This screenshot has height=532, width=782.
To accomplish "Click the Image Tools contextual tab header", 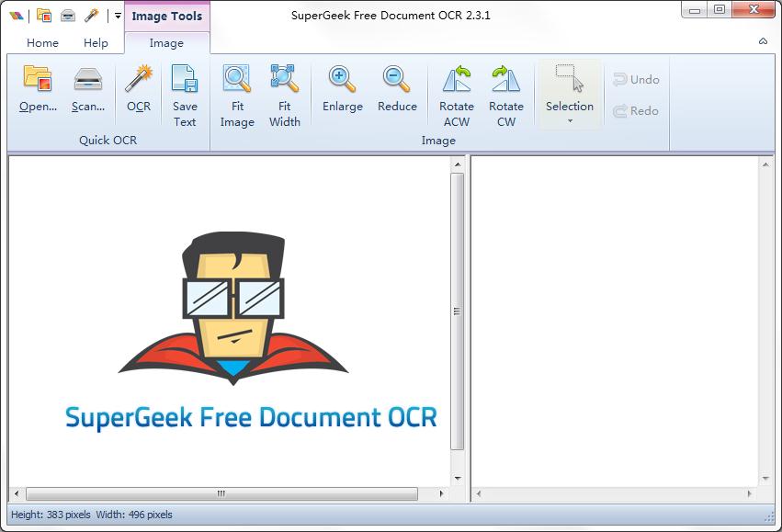I will point(167,16).
